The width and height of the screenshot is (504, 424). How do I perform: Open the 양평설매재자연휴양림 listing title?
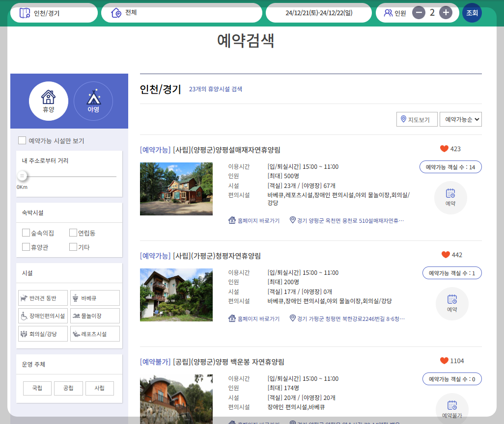coord(210,150)
